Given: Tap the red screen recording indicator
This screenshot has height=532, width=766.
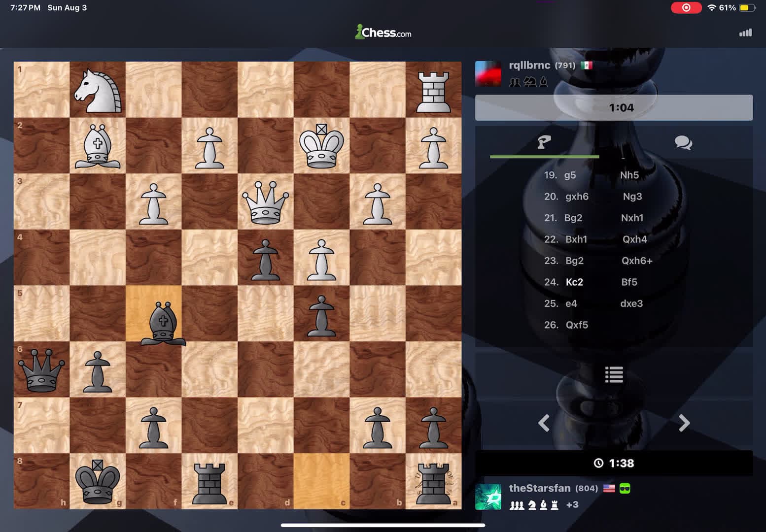Looking at the screenshot, I should (x=686, y=7).
